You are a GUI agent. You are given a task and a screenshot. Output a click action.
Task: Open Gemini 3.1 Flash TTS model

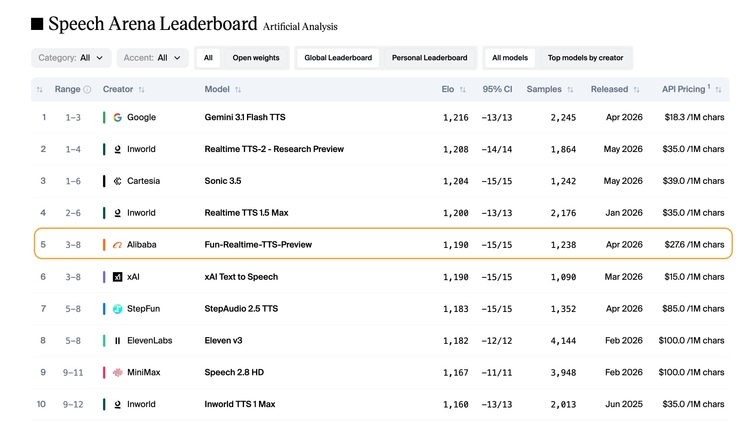245,117
